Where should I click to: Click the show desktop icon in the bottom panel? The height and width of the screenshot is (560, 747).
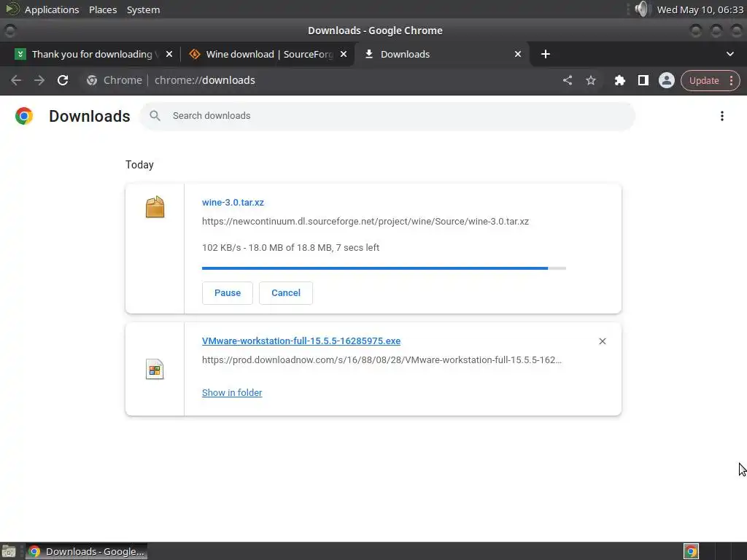[9, 551]
